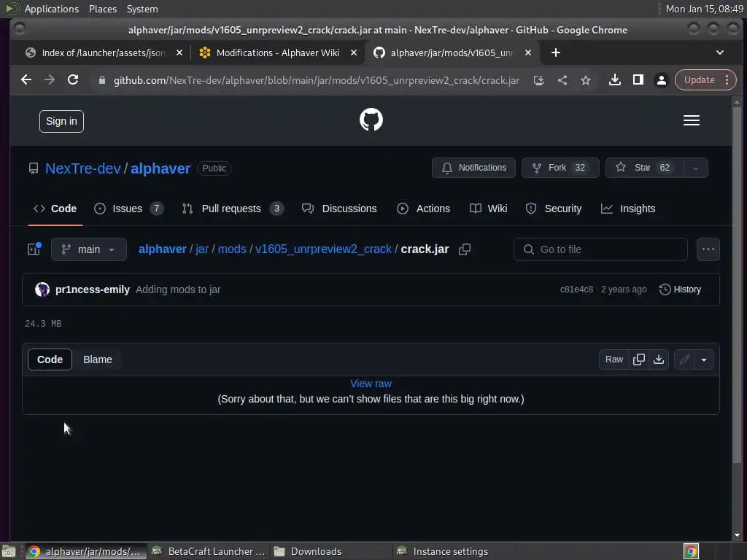The height and width of the screenshot is (560, 747).
Task: Star the alphaver repository
Action: [645, 168]
